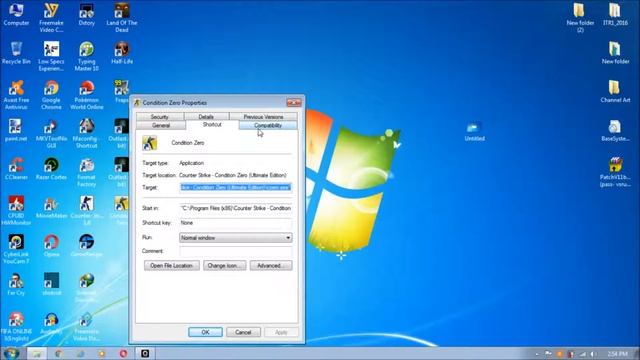Viewport: 640px width, 360px height.
Task: Select Google Chrome desktop shortcut
Action: pos(51,95)
